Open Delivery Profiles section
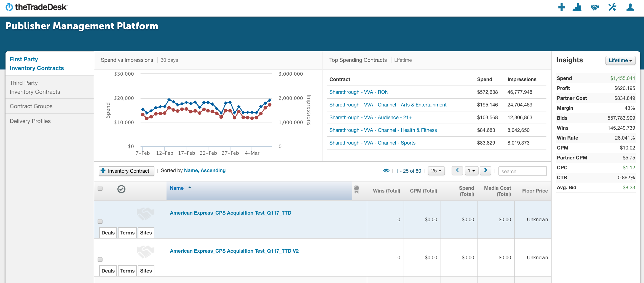Screen dimensions: 644x283 tap(30, 121)
